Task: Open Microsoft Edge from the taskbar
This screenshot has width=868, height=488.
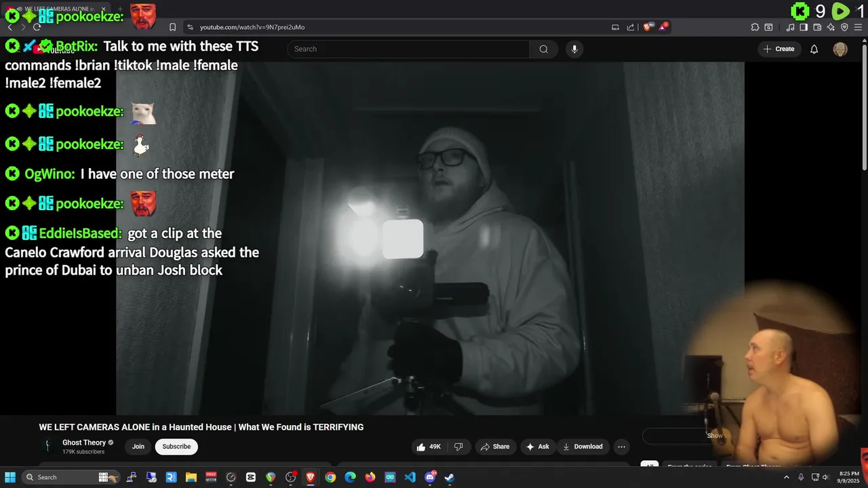Action: tap(351, 477)
